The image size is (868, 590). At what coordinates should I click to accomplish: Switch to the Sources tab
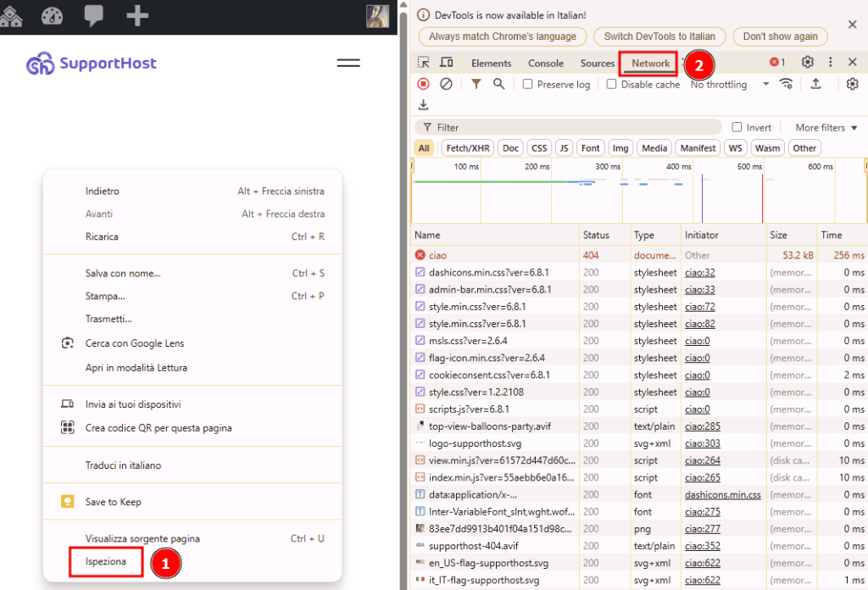(598, 63)
